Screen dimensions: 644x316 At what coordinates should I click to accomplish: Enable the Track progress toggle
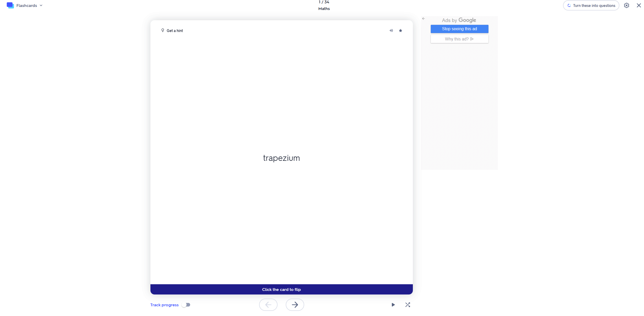click(x=186, y=305)
